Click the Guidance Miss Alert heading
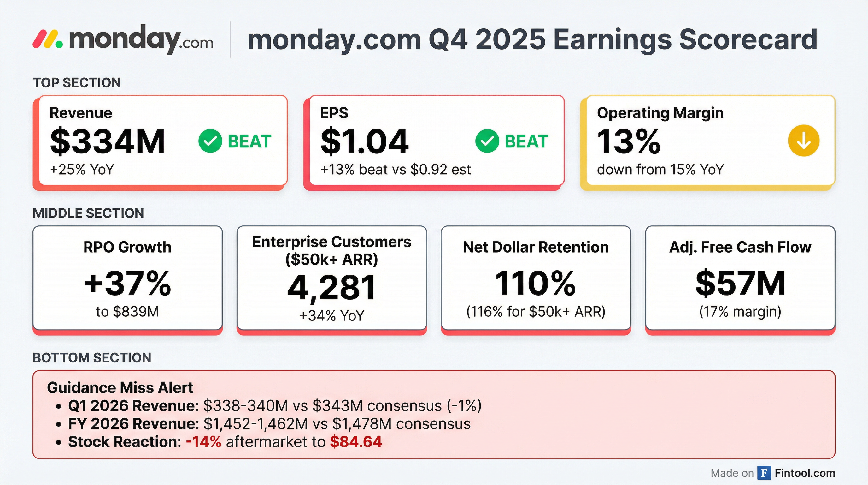The height and width of the screenshot is (485, 868). [x=120, y=387]
